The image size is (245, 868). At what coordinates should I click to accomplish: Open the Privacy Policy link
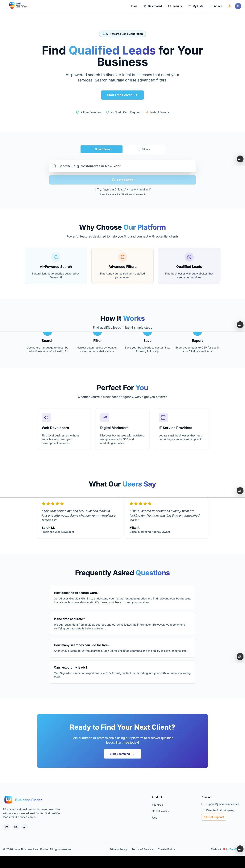tap(118, 849)
